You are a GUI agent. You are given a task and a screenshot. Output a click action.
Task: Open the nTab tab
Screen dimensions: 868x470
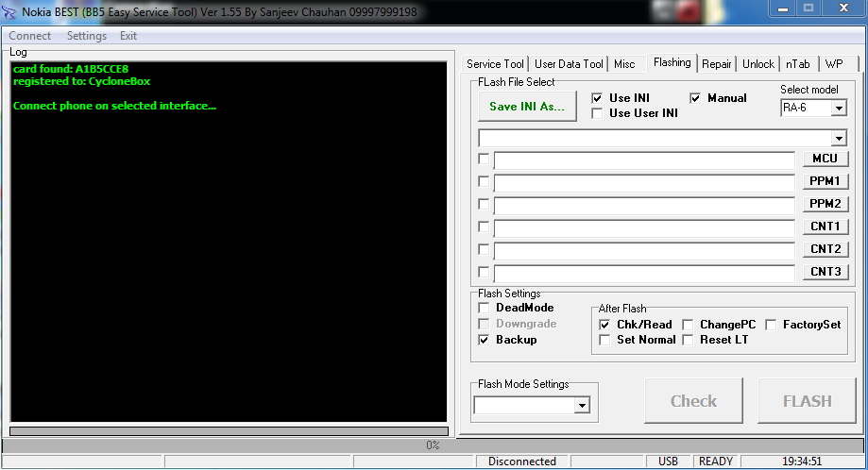pos(798,64)
